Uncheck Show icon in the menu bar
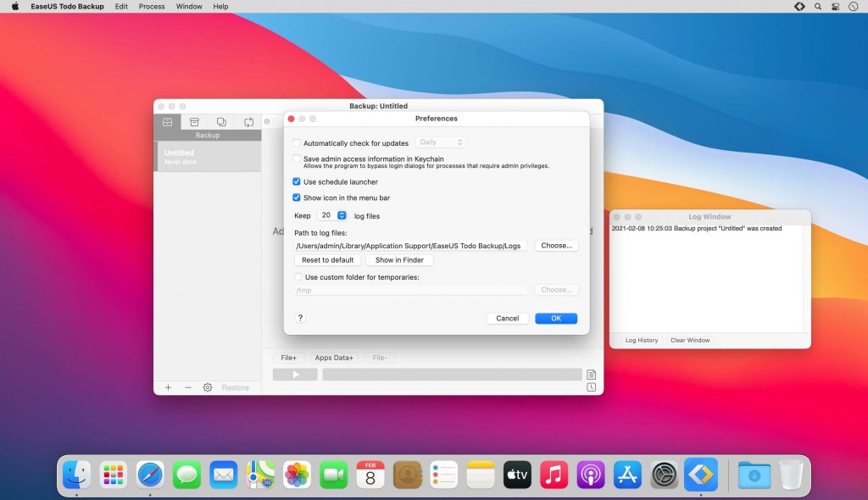This screenshot has width=868, height=500. pyautogui.click(x=298, y=197)
